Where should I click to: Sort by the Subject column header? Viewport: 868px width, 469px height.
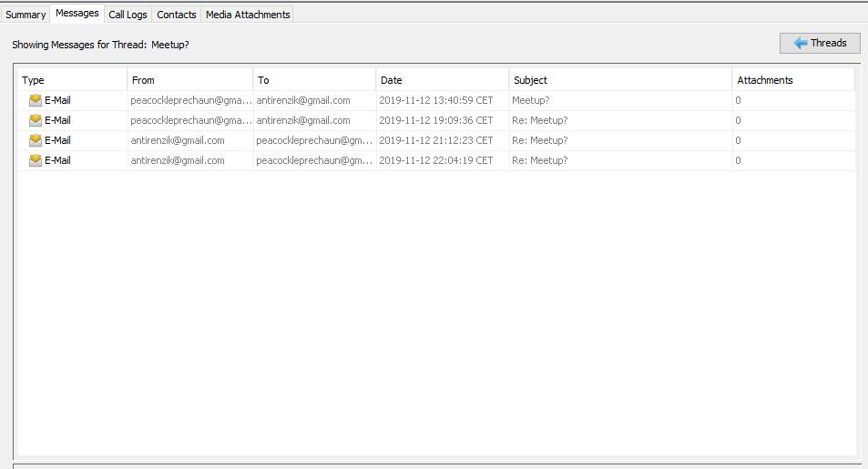619,80
